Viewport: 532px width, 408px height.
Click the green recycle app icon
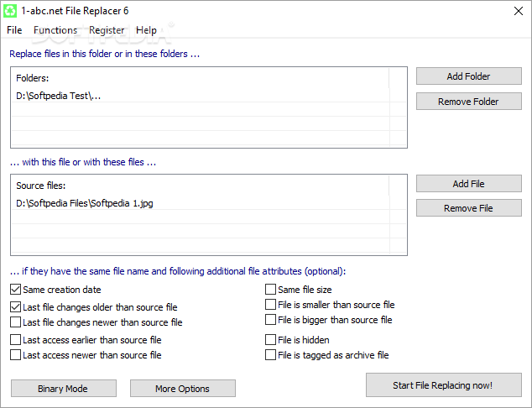(x=10, y=11)
